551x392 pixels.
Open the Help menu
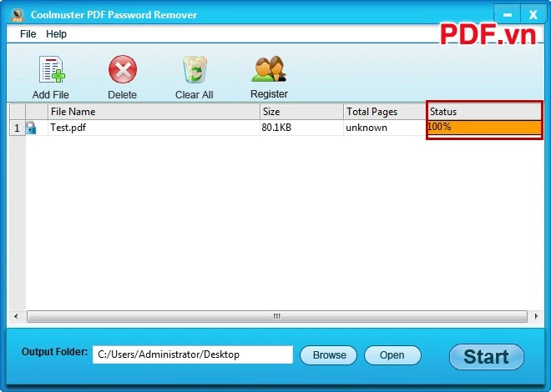pos(56,34)
